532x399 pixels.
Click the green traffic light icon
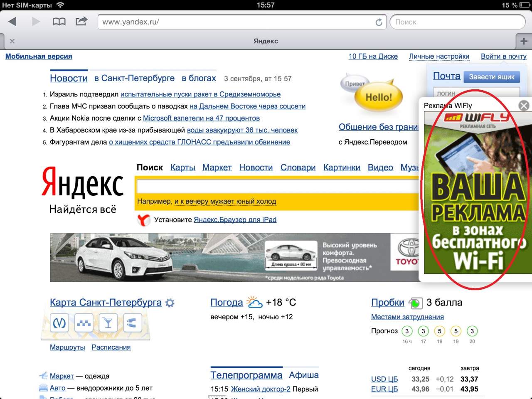[x=415, y=303]
